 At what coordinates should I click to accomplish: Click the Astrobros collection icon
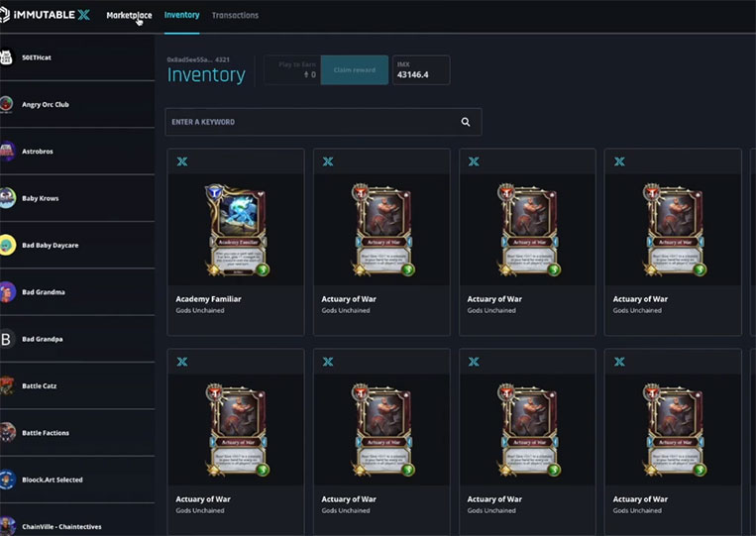click(7, 151)
